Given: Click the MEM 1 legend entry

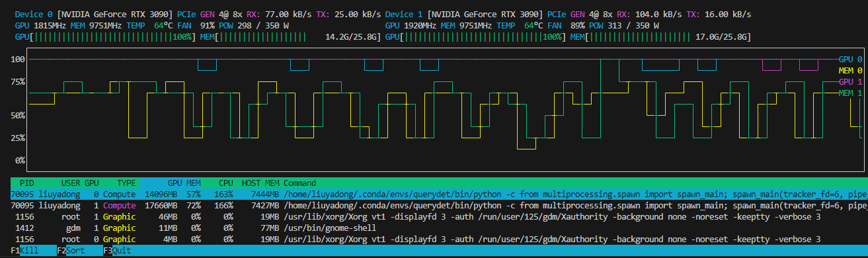Looking at the screenshot, I should click(x=850, y=93).
